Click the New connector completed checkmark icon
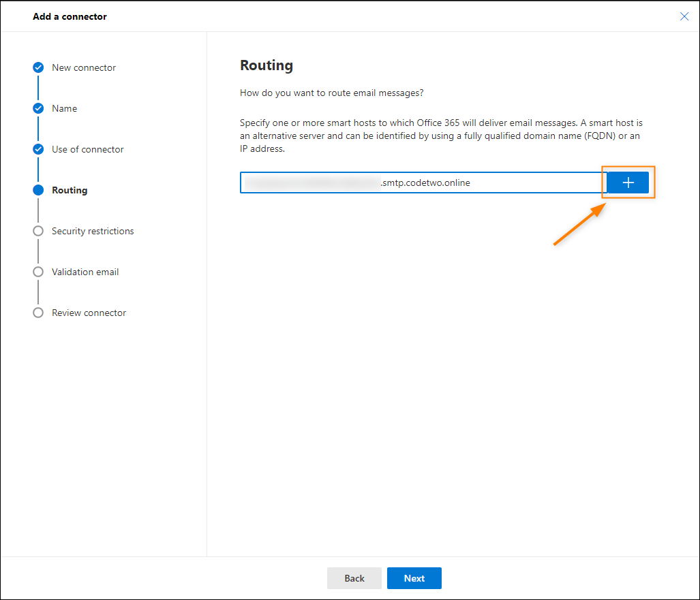700x600 pixels. click(38, 67)
